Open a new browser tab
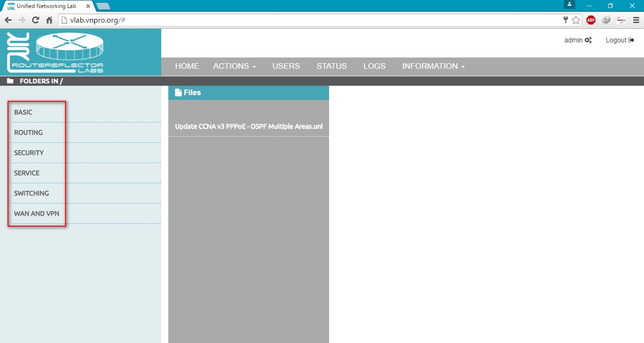Screen dimensions: 644x343 (x=103, y=6)
